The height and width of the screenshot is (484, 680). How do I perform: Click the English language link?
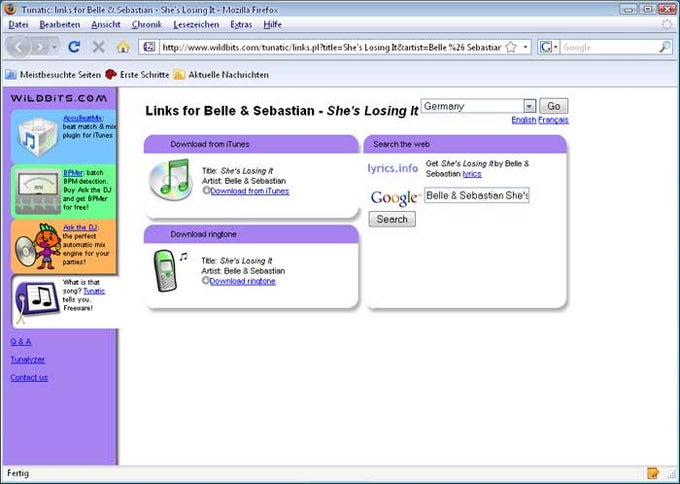pos(524,120)
